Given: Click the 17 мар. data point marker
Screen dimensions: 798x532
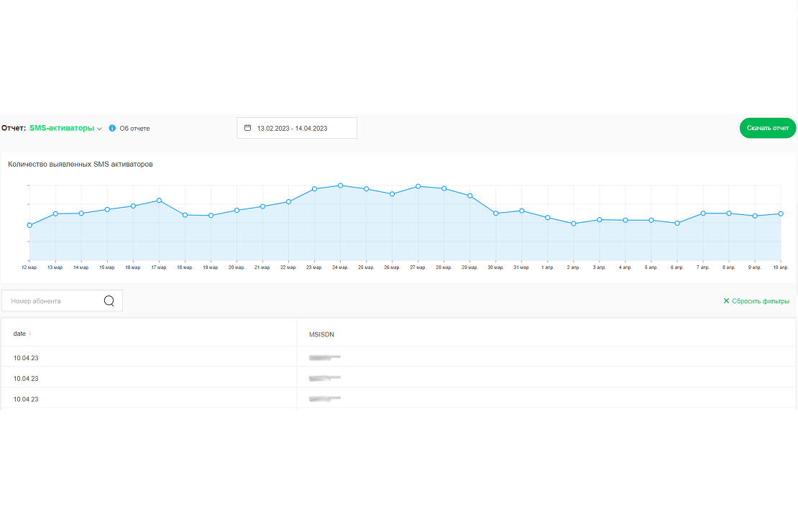Looking at the screenshot, I should [x=159, y=201].
